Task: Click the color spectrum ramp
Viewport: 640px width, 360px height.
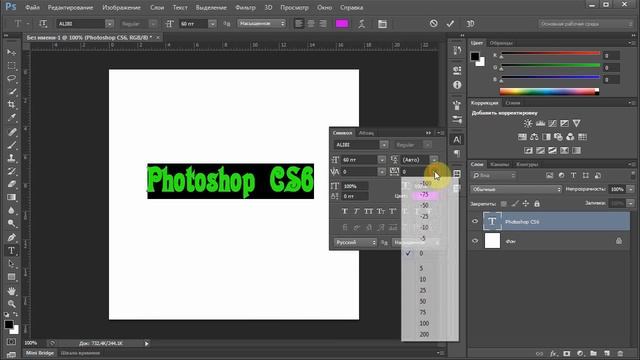Action: point(549,91)
